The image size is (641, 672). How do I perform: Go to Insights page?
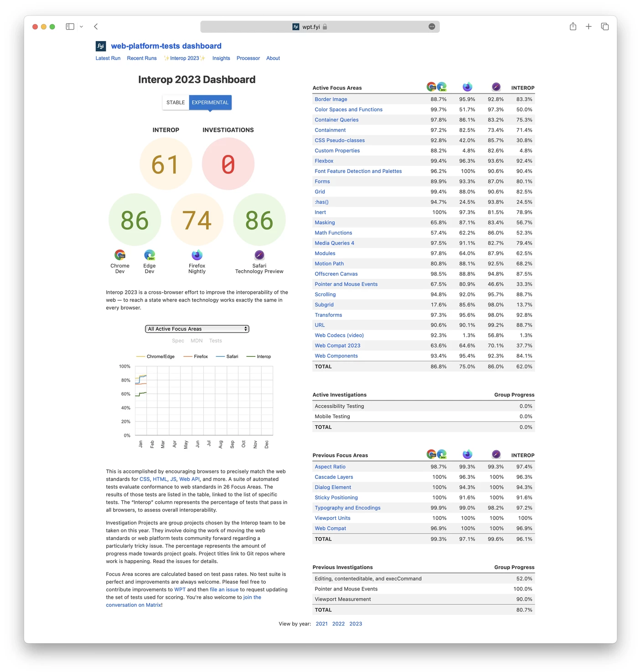tap(221, 58)
